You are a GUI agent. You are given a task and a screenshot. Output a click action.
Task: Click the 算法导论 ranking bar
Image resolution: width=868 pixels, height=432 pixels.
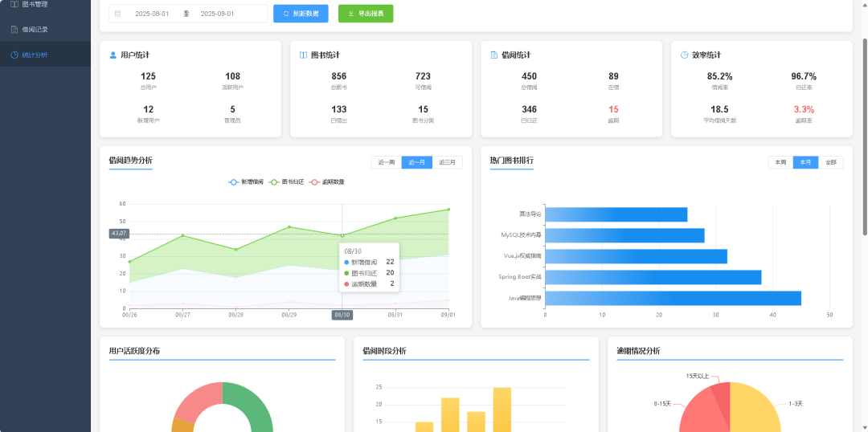pos(616,214)
